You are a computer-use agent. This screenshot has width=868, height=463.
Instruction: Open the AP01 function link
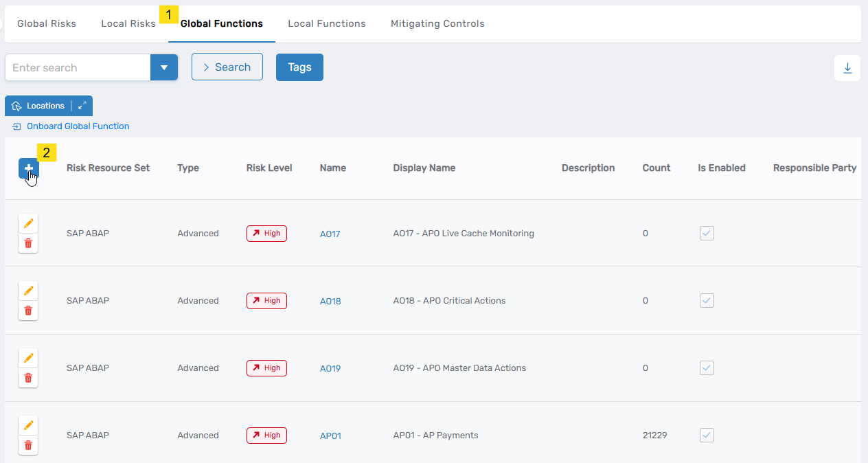click(x=330, y=435)
